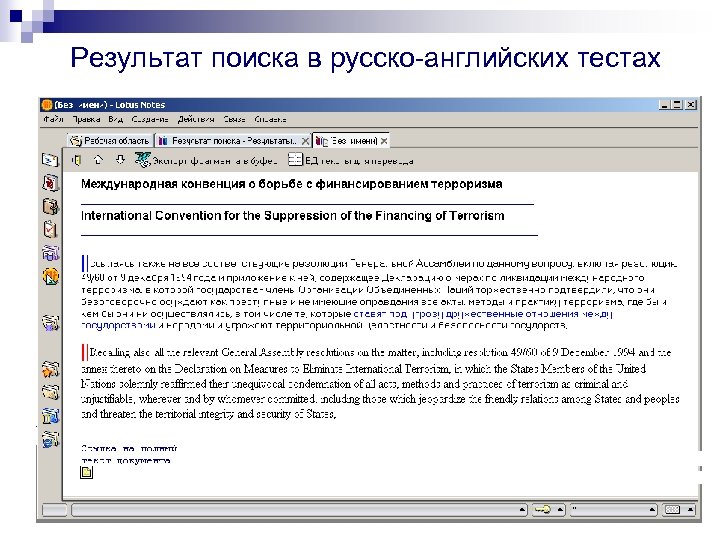Minimize the Lotus Notes window
This screenshot has width=720, height=540.
pos(664,105)
